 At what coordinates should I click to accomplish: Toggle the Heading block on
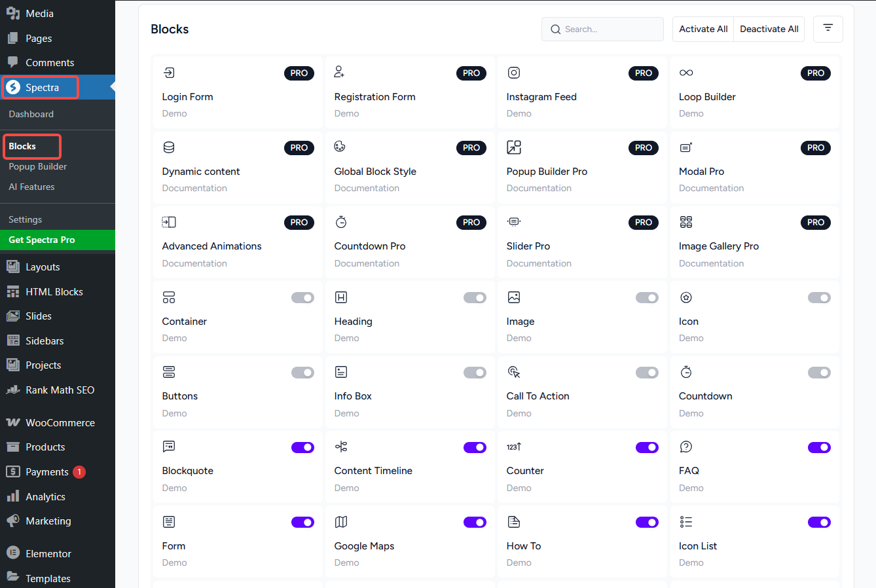tap(475, 298)
